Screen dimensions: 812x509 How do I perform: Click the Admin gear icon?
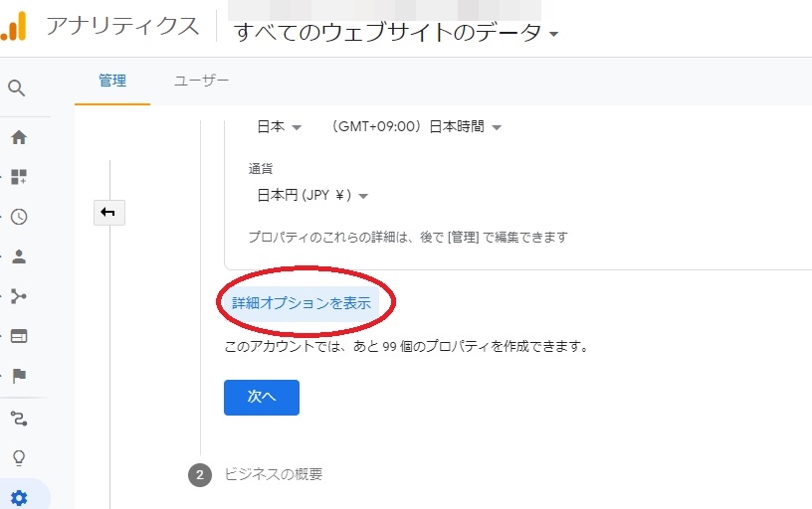(x=18, y=497)
